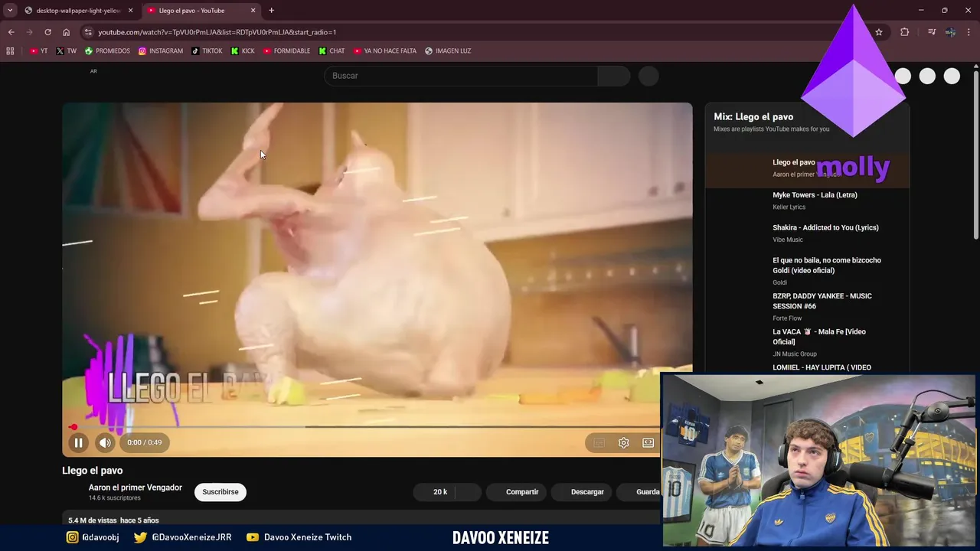Switch to theater mode icon
Image resolution: width=980 pixels, height=551 pixels.
coord(648,442)
